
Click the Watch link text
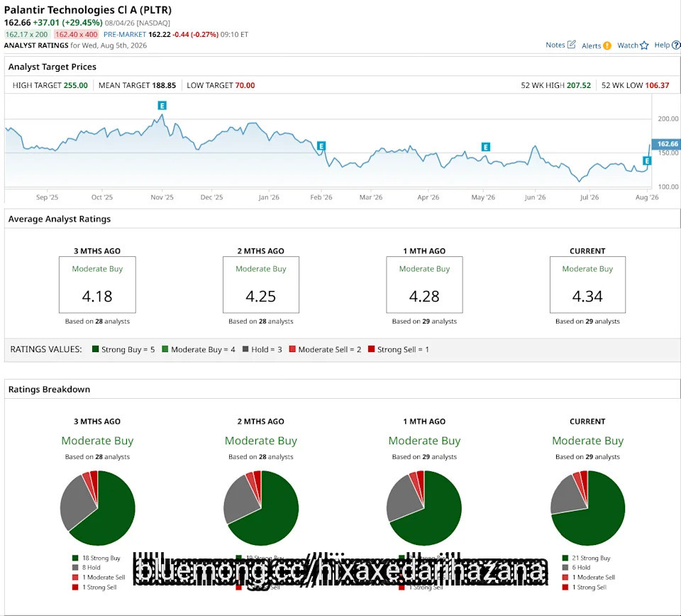pos(628,45)
